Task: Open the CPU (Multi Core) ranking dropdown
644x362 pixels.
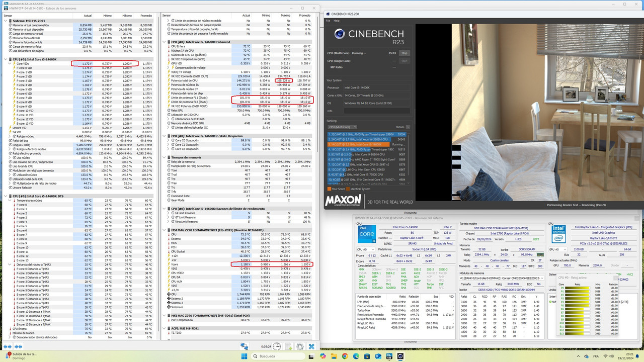Action: [342, 127]
